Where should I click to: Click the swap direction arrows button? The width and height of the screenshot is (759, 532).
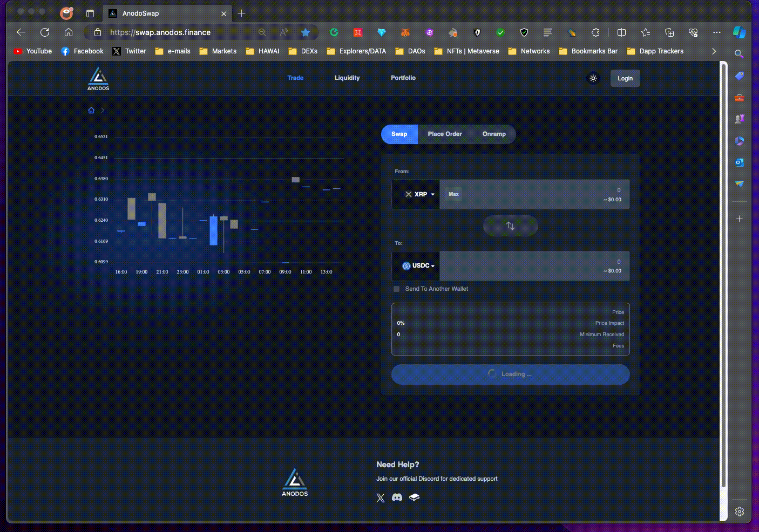click(x=510, y=226)
